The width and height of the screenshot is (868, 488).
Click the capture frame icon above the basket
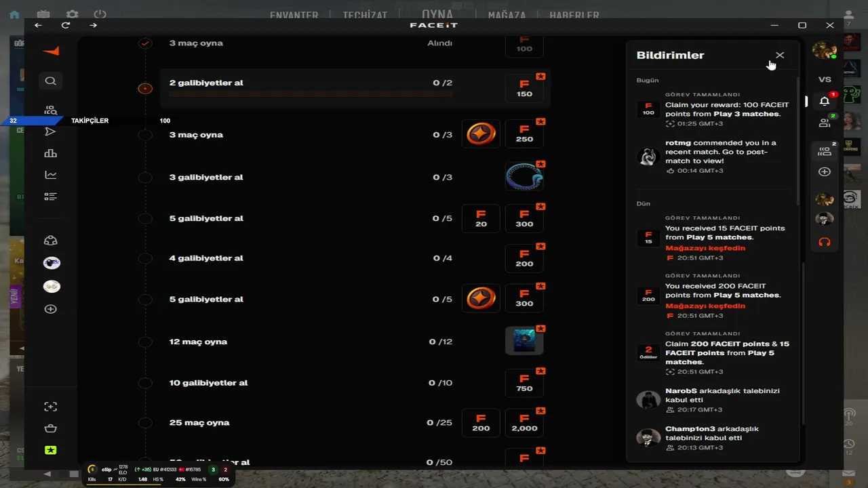click(x=50, y=407)
